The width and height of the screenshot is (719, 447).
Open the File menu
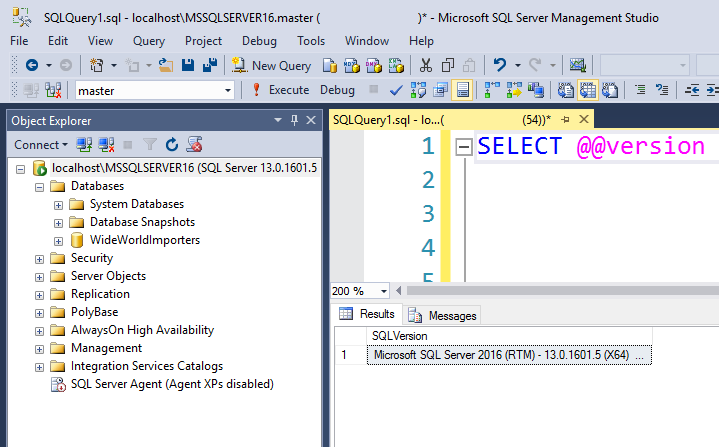[x=19, y=41]
